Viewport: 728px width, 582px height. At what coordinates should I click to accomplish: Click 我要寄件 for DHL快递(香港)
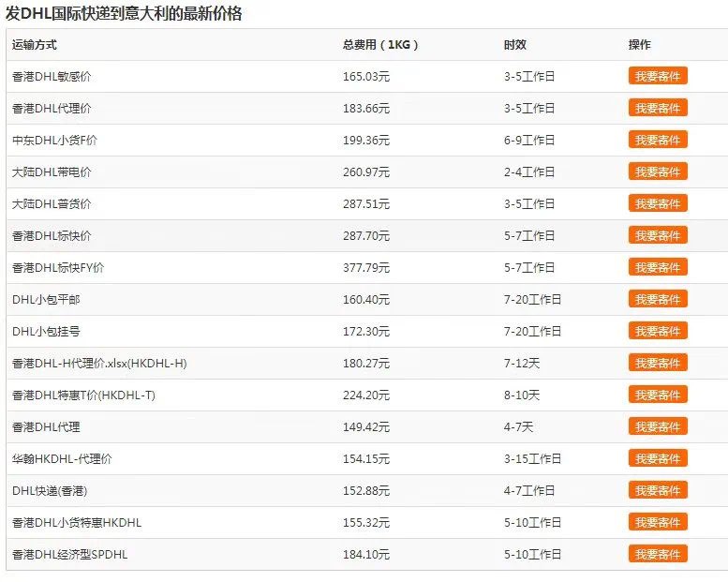coord(658,490)
